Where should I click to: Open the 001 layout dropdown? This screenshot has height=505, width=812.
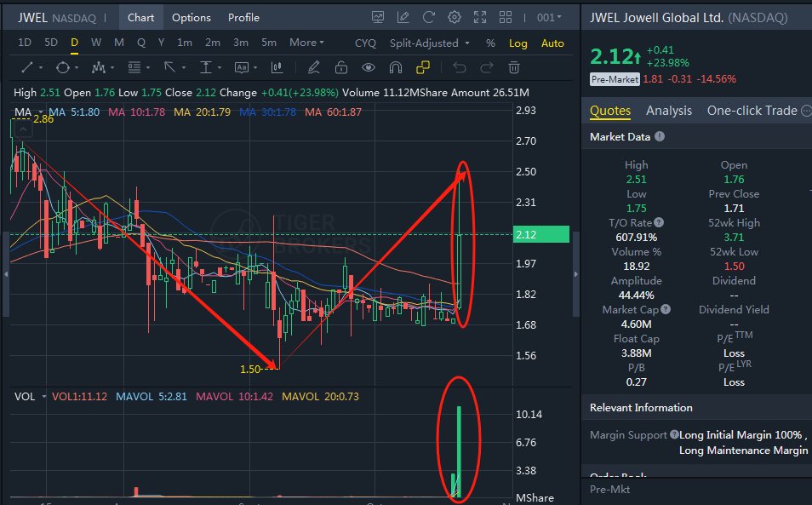point(549,18)
